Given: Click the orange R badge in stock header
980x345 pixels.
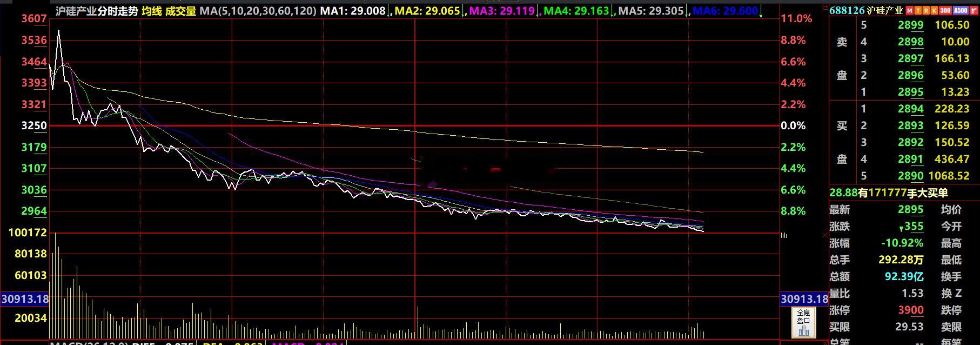Looking at the screenshot, I should point(926,10).
